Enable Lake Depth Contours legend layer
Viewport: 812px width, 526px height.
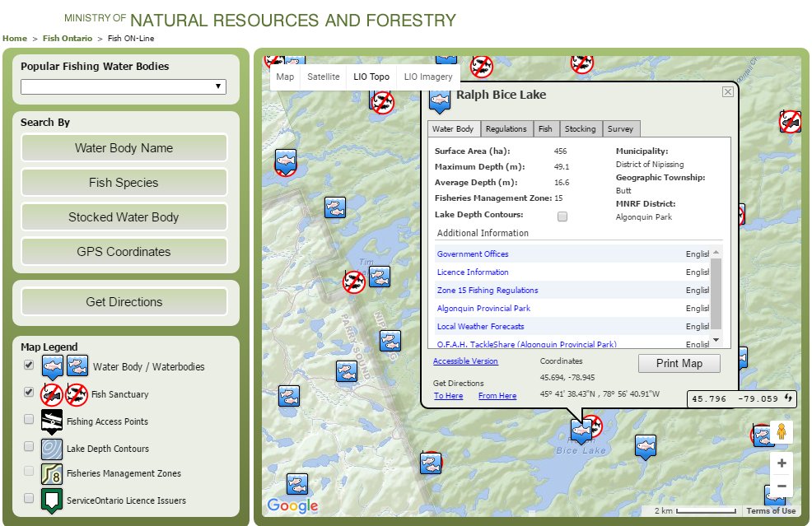click(x=29, y=446)
